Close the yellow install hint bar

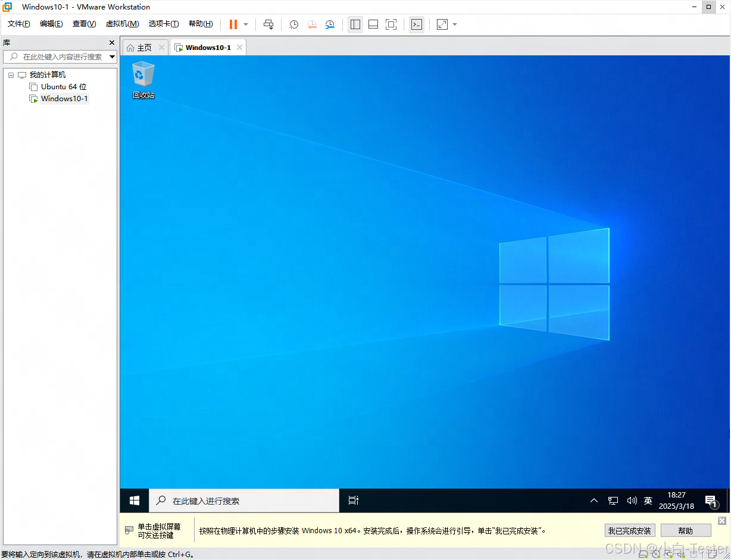(722, 521)
